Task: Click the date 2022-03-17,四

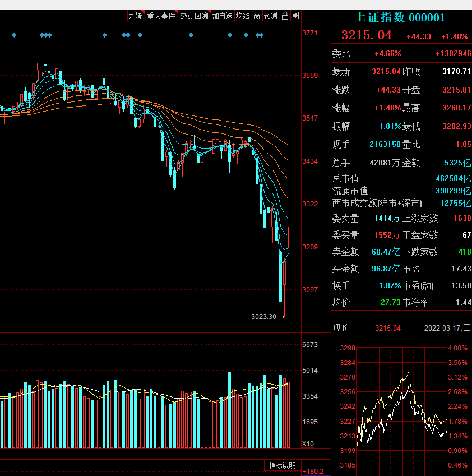Action: 447,328
